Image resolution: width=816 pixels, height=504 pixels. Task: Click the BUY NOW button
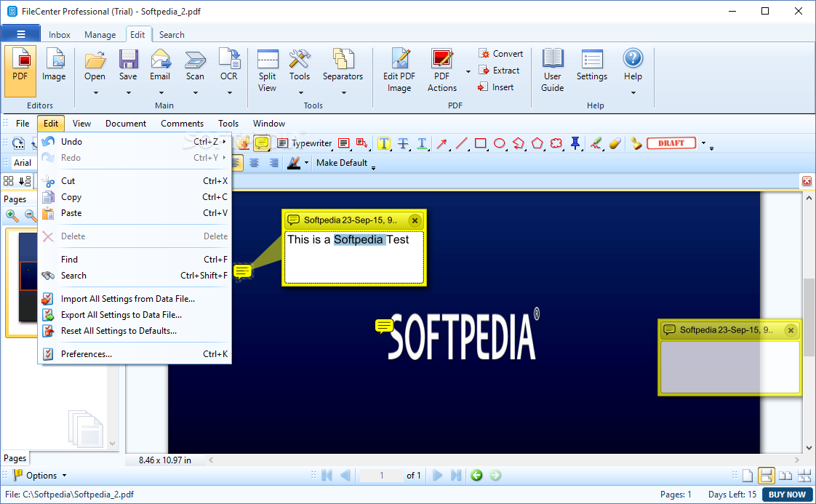[x=787, y=495]
